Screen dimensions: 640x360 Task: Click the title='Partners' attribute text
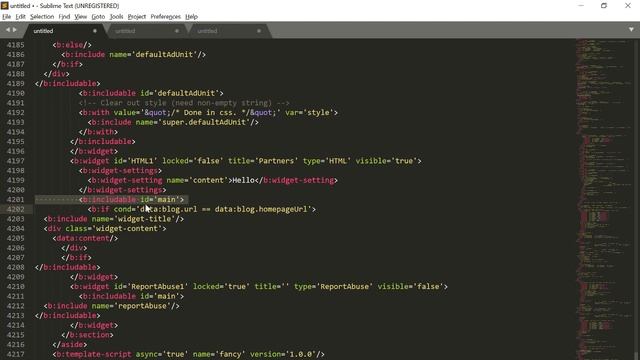[263, 161]
